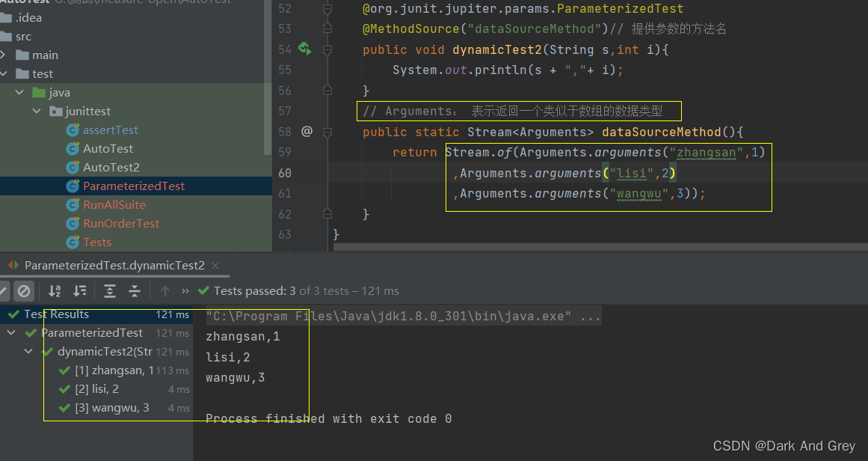
Task: Fold dynamicTest2 method at line 54
Action: click(327, 50)
